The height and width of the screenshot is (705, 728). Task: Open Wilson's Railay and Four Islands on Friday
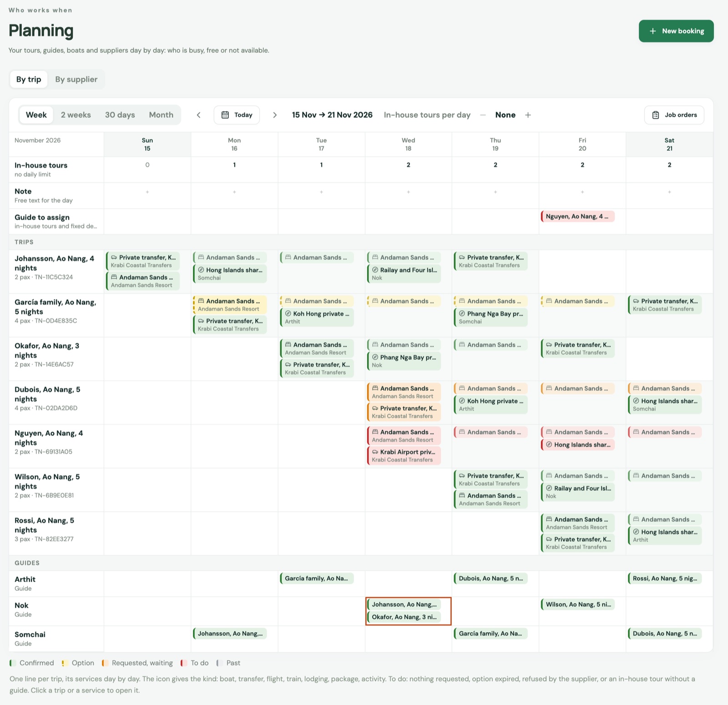point(578,492)
